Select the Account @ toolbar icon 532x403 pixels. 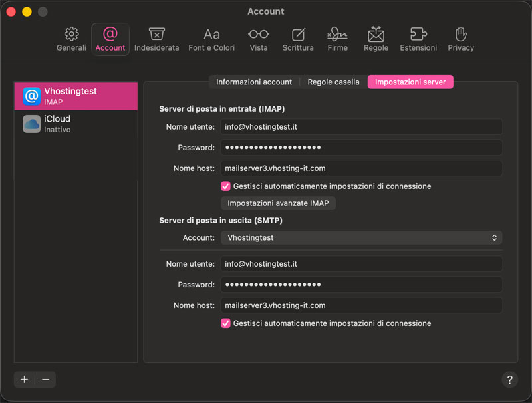click(110, 39)
